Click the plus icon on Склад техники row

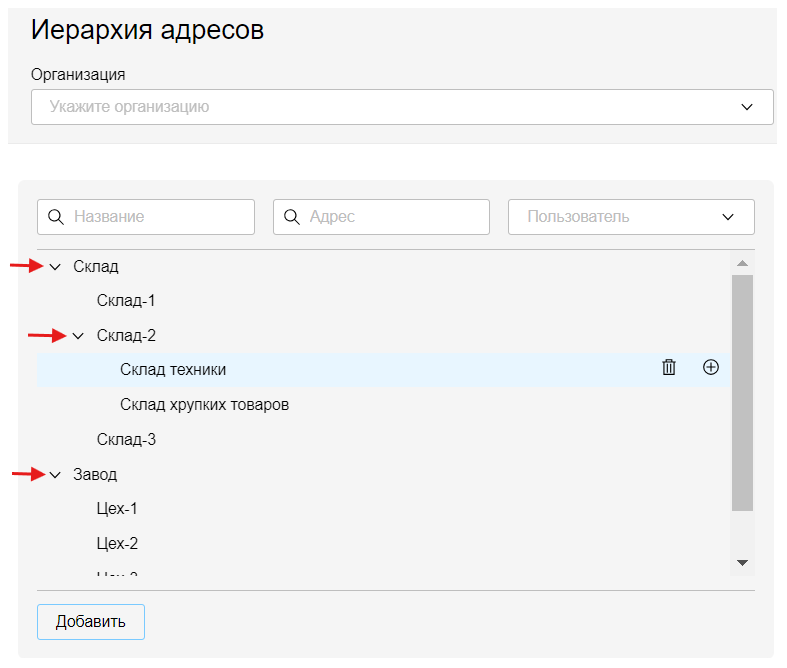(x=711, y=368)
